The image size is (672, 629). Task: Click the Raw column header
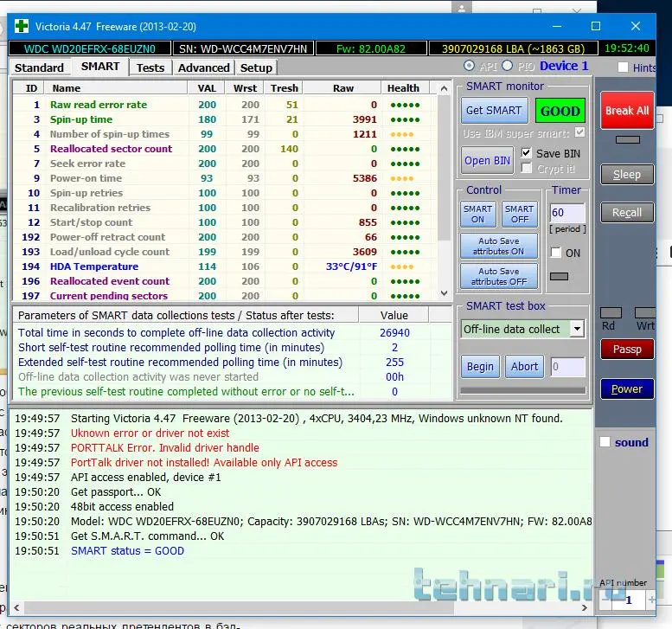click(342, 88)
